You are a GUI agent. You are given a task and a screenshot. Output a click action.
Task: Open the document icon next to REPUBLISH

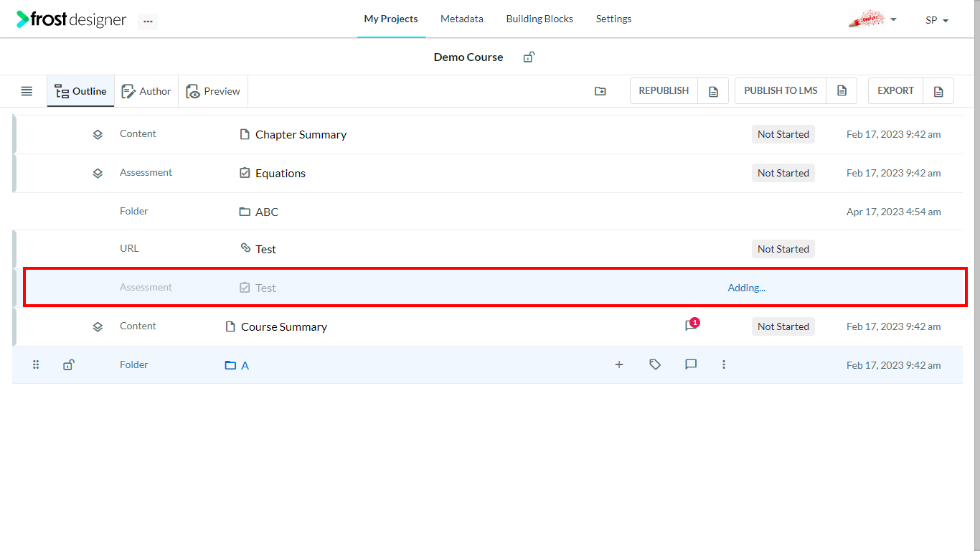[x=713, y=91]
